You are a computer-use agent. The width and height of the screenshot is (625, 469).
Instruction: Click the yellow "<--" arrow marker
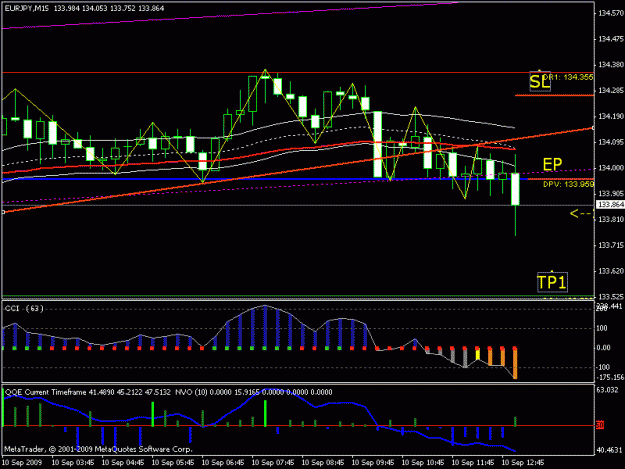[582, 214]
